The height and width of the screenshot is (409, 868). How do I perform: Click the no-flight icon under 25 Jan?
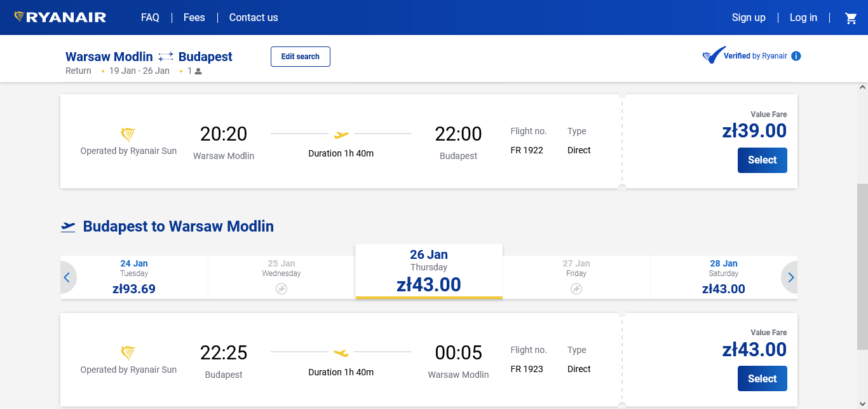[281, 289]
